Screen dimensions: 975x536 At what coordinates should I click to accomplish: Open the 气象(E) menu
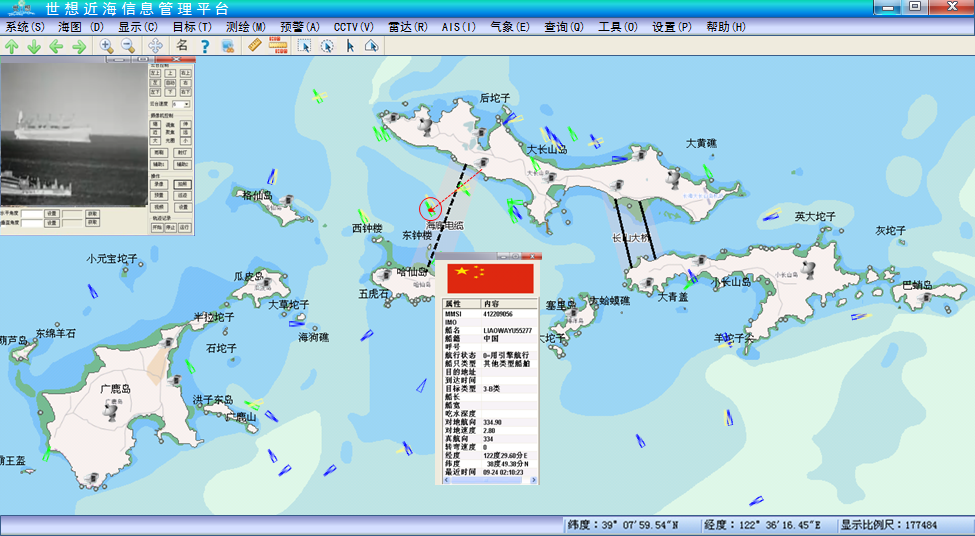pyautogui.click(x=510, y=27)
